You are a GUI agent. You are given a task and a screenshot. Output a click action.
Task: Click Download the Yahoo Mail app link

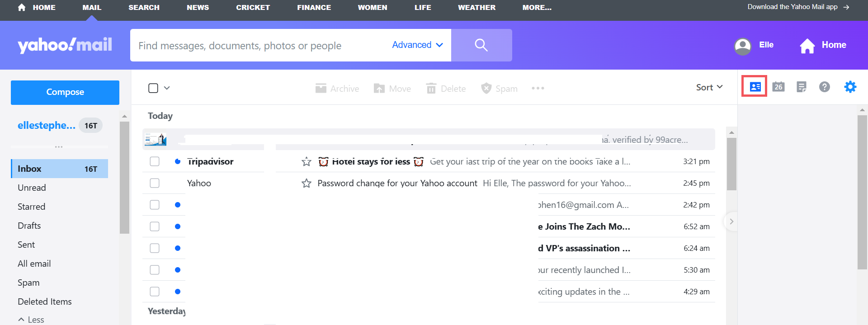click(x=792, y=7)
